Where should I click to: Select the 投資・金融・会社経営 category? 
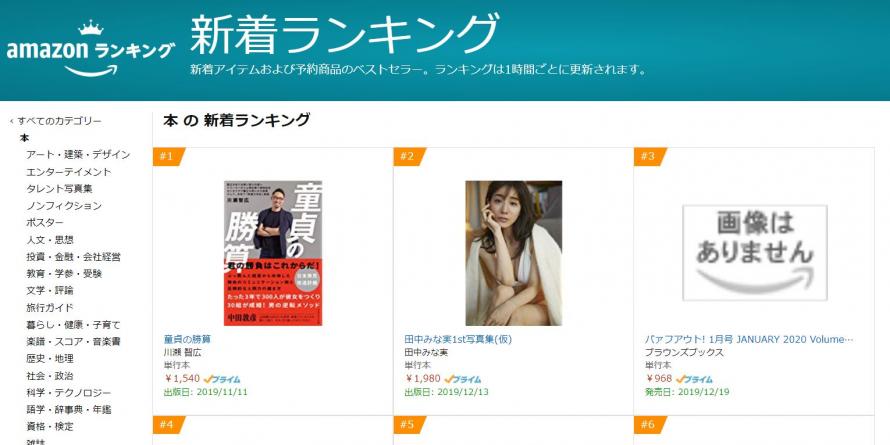[73, 257]
